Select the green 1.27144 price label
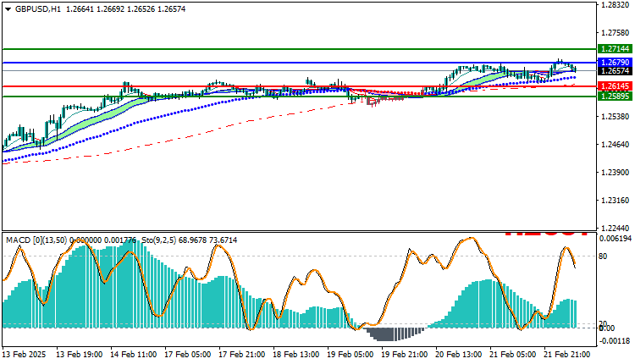Image resolution: width=635 pixels, height=364 pixels. [615, 48]
